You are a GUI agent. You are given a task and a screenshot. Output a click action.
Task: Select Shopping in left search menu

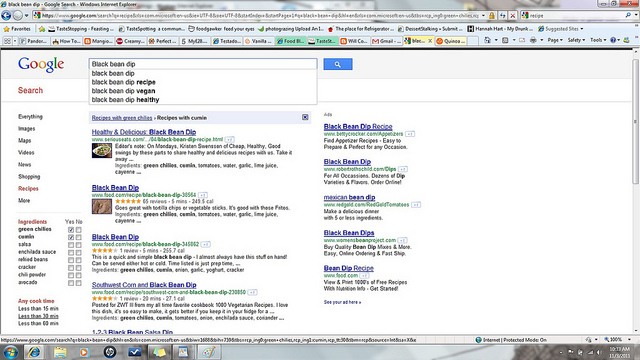pos(29,177)
